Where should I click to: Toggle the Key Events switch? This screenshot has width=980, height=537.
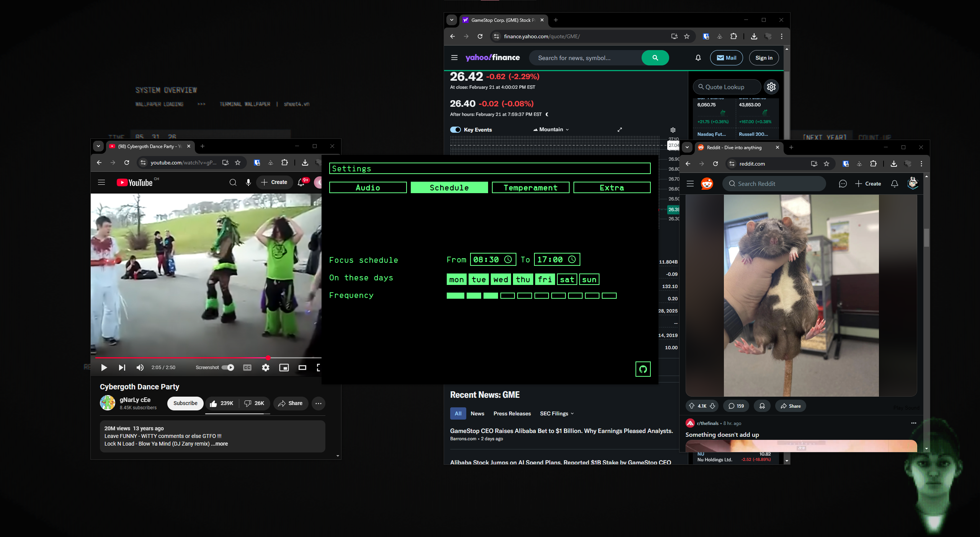pos(456,130)
